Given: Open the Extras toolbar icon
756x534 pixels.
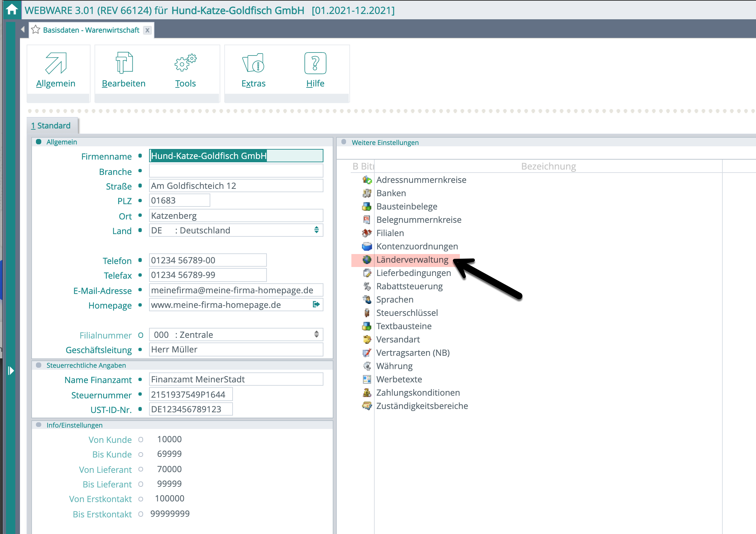Looking at the screenshot, I should [x=253, y=63].
